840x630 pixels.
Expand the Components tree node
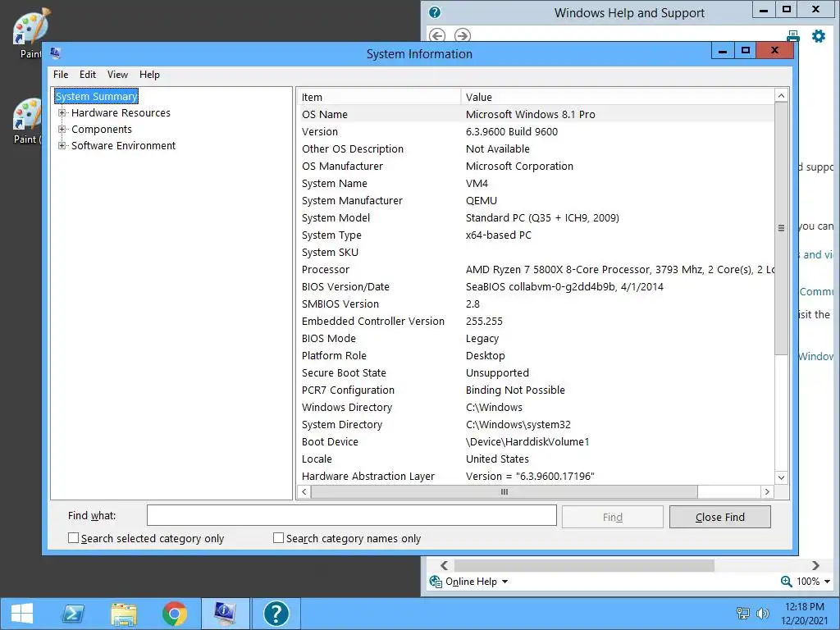[62, 129]
